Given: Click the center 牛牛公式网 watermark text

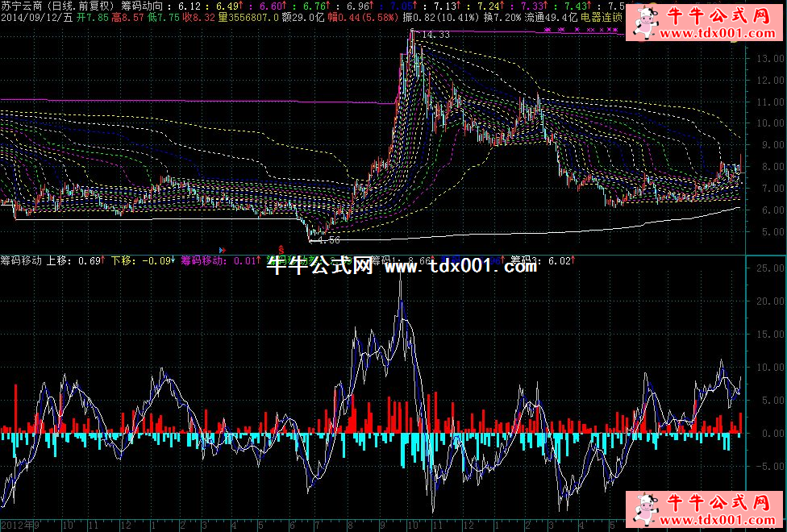Looking at the screenshot, I should pyautogui.click(x=319, y=266).
